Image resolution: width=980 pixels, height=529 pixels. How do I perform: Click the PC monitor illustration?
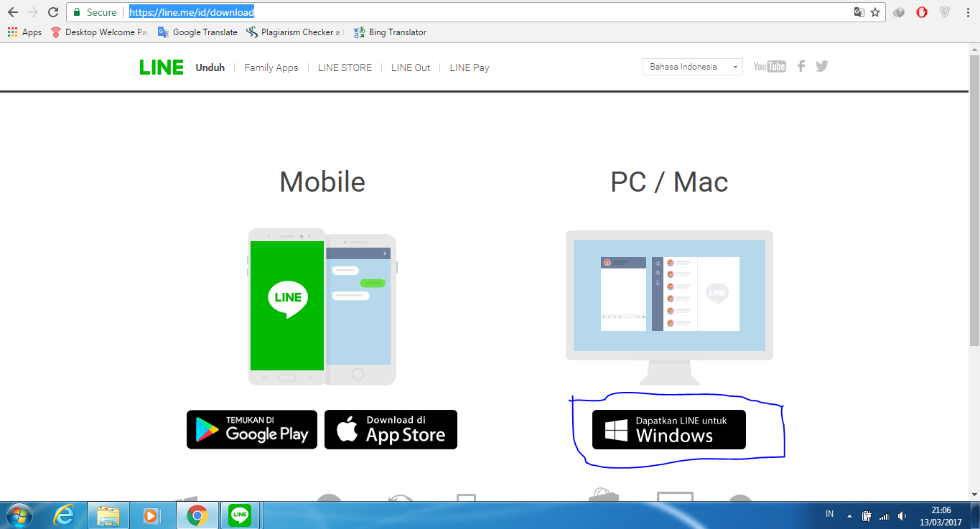pyautogui.click(x=669, y=308)
